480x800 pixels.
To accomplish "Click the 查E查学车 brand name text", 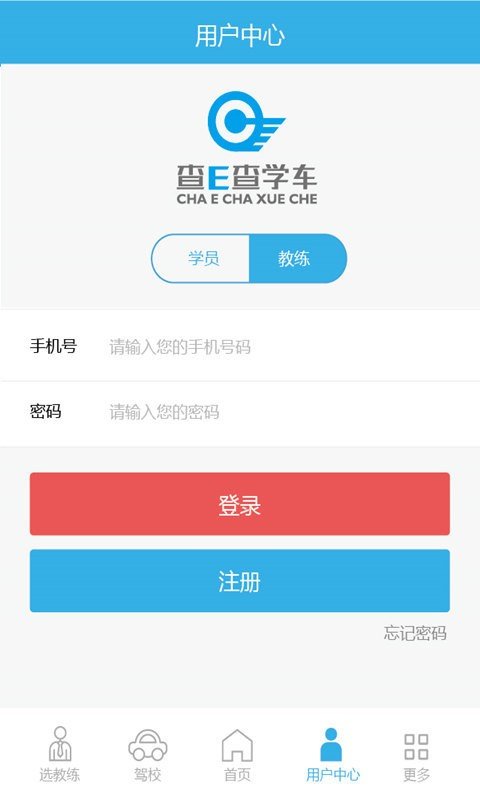I will pyautogui.click(x=247, y=178).
